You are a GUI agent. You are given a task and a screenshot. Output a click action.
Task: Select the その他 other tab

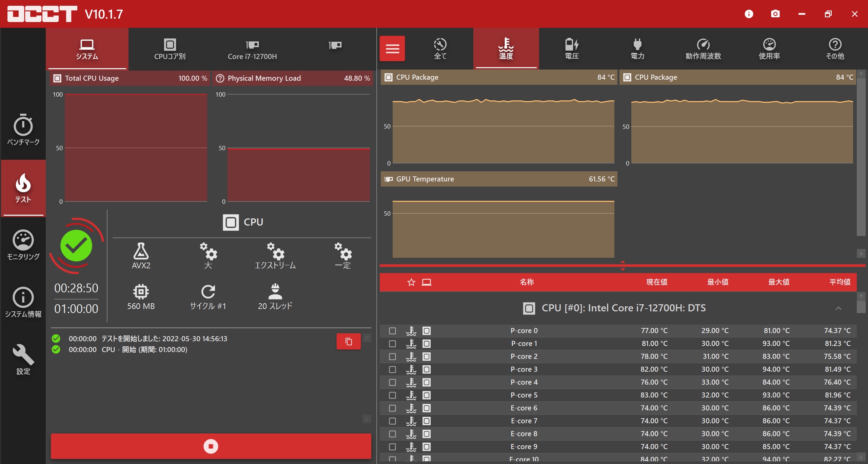[x=835, y=49]
